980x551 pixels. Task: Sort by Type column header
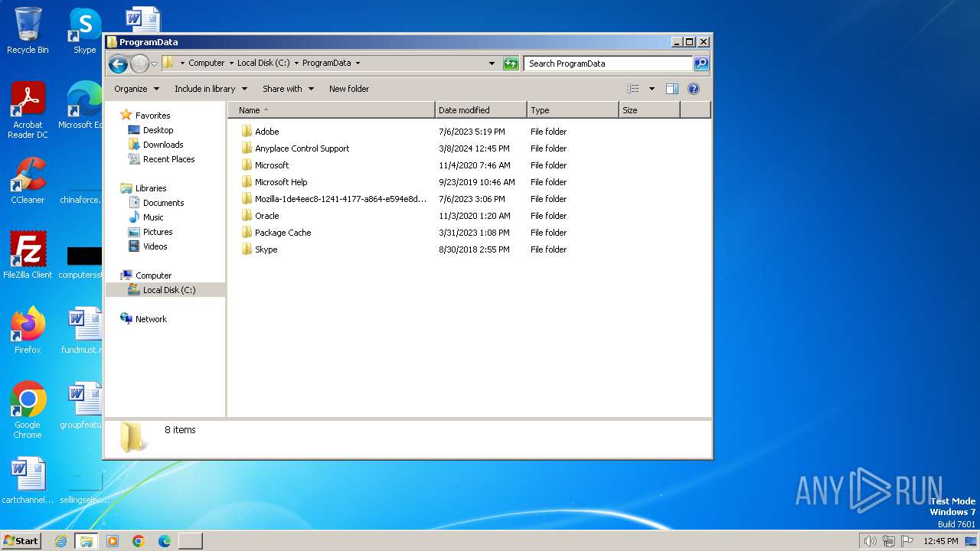pyautogui.click(x=573, y=110)
